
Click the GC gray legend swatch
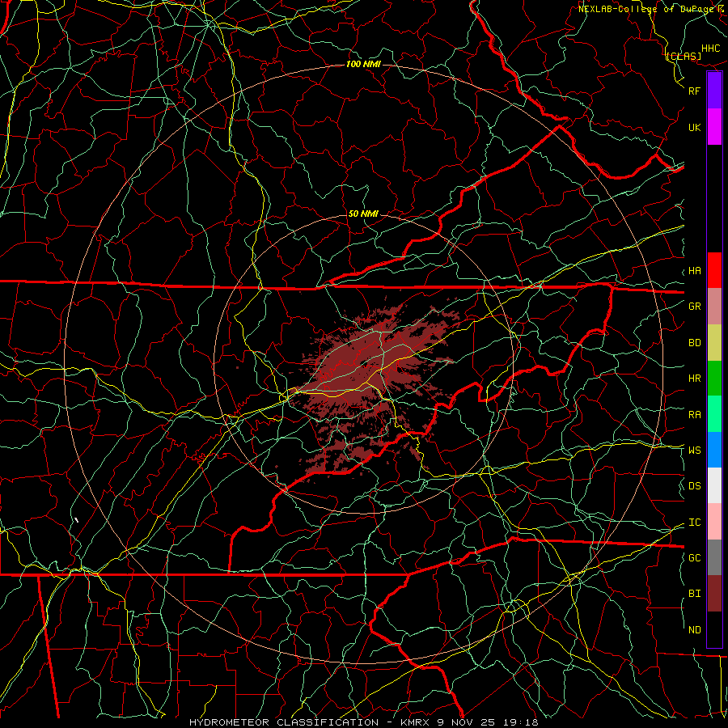pos(714,557)
